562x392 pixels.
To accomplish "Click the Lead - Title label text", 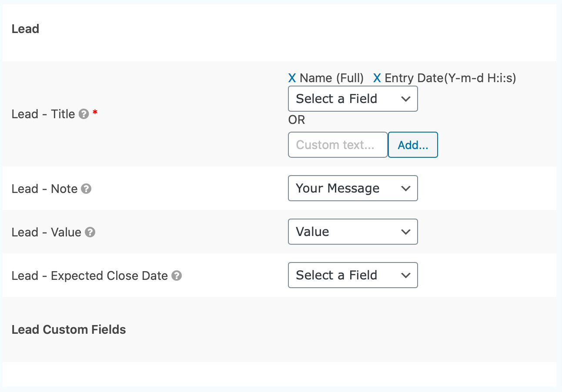I will point(43,114).
